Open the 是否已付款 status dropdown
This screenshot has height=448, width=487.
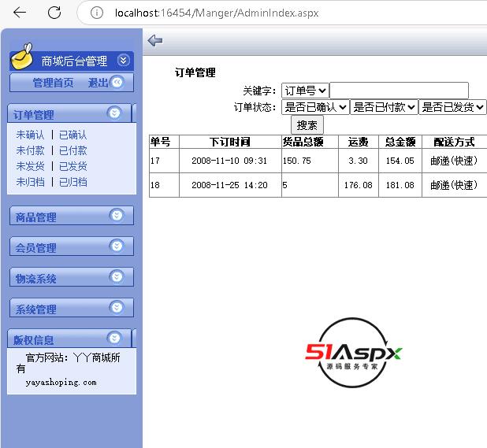(x=384, y=107)
